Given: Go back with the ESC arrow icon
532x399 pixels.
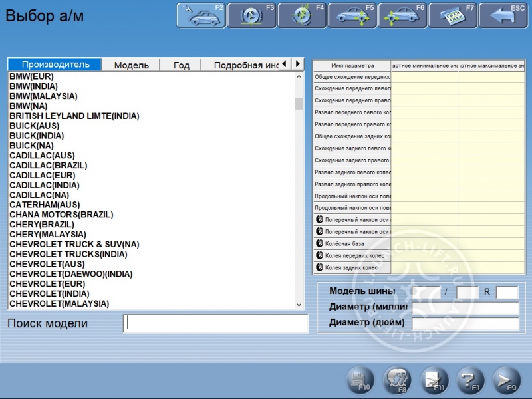Looking at the screenshot, I should click(503, 15).
